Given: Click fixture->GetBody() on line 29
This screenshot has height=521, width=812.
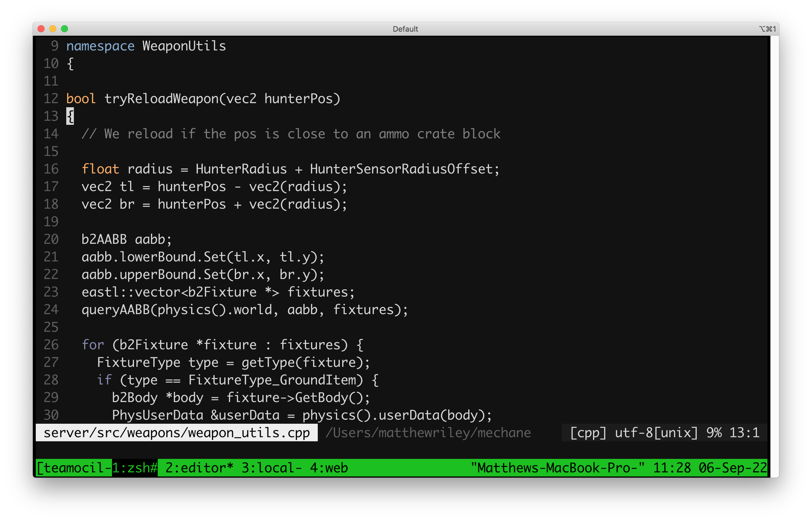Looking at the screenshot, I should pos(295,398).
